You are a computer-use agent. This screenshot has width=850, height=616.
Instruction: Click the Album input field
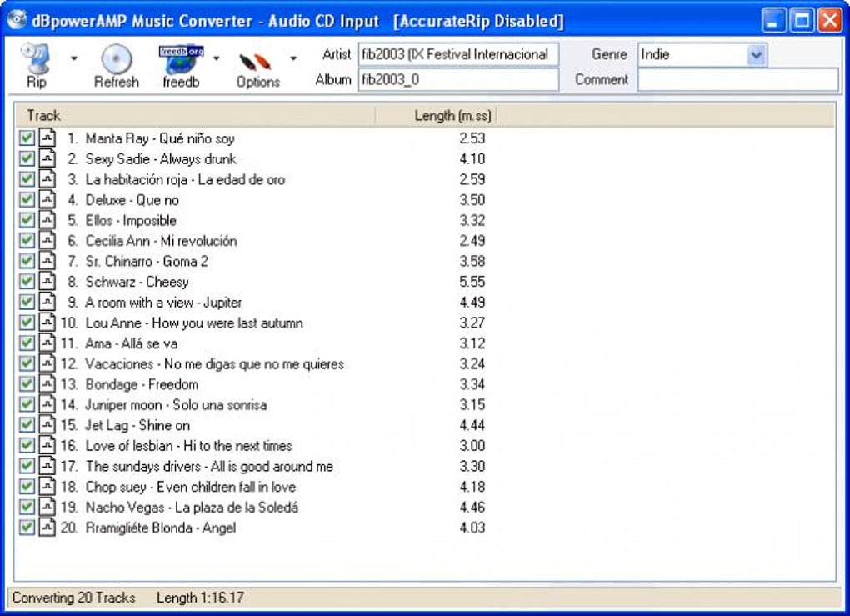[x=458, y=80]
